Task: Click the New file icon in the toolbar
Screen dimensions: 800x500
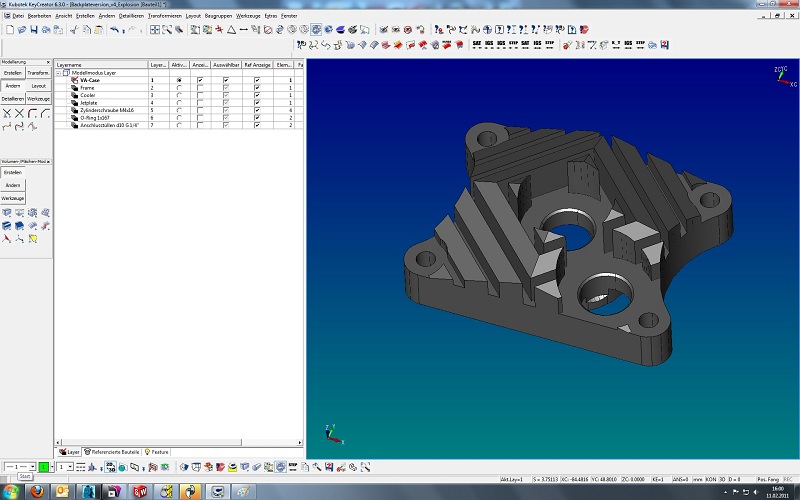Action: [10, 30]
